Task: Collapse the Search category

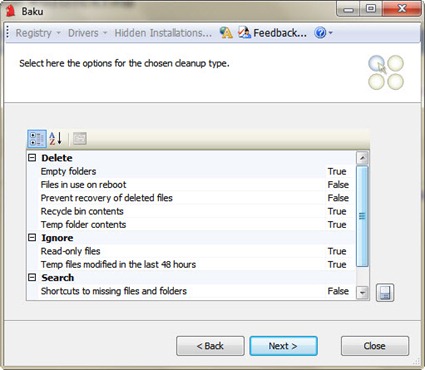Action: pyautogui.click(x=32, y=277)
